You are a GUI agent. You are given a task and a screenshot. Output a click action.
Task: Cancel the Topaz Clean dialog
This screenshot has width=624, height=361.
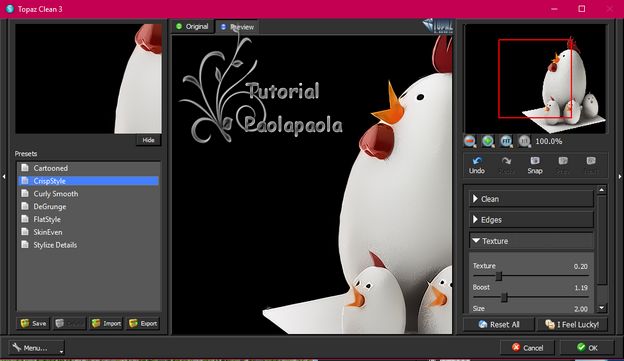[x=527, y=348]
